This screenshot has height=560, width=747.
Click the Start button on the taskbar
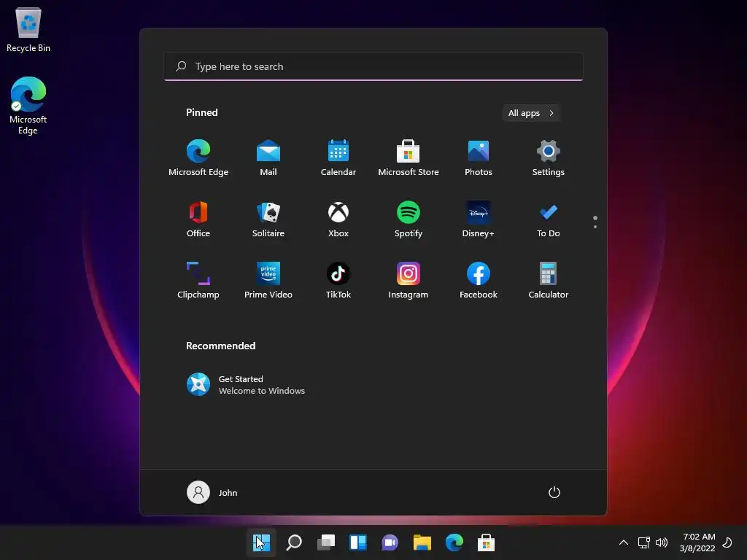tap(262, 542)
